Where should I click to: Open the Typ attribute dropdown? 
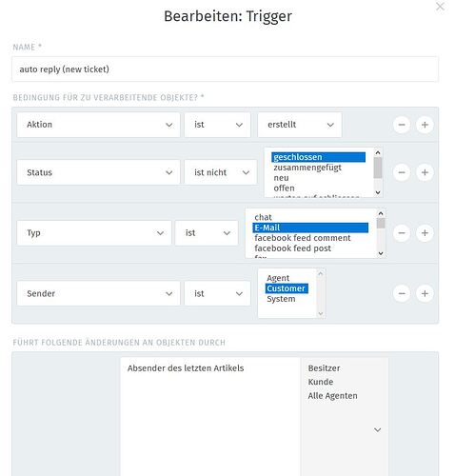(x=94, y=233)
